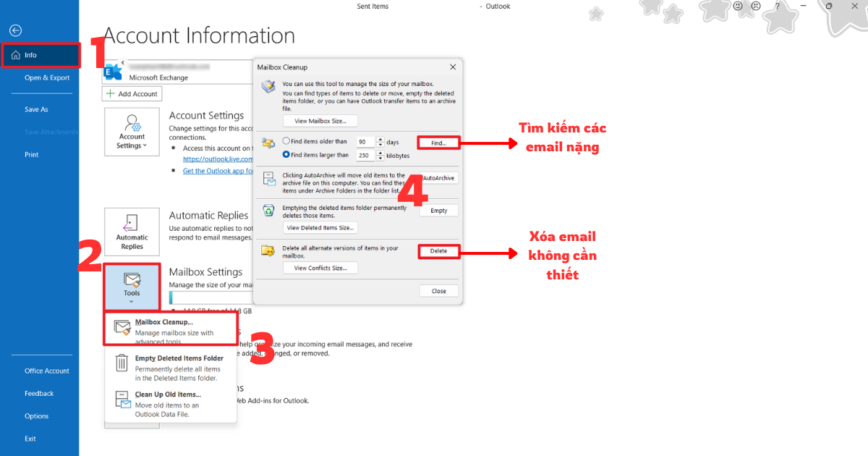This screenshot has height=456, width=868.
Task: Click the Find... button
Action: click(439, 143)
